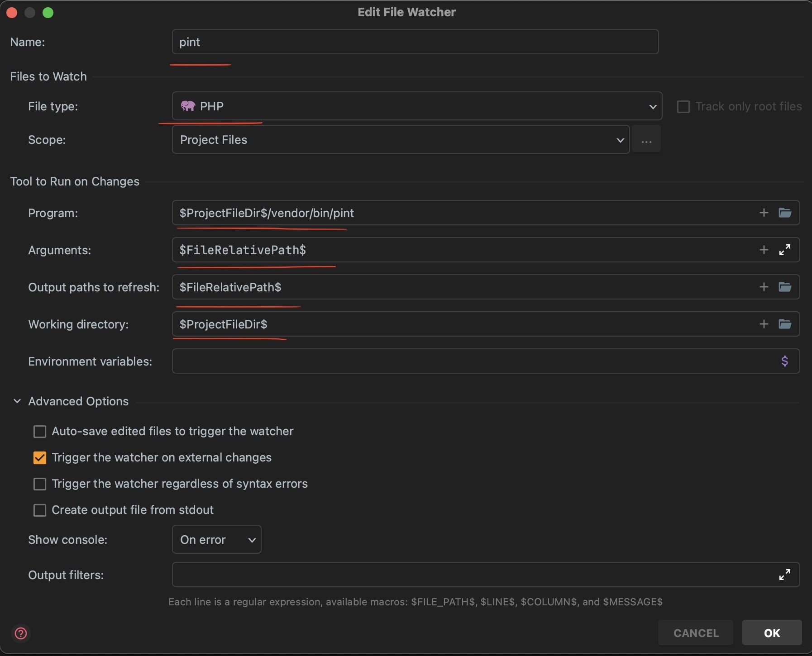
Task: Click the scope ellipsis browse button
Action: pos(646,139)
